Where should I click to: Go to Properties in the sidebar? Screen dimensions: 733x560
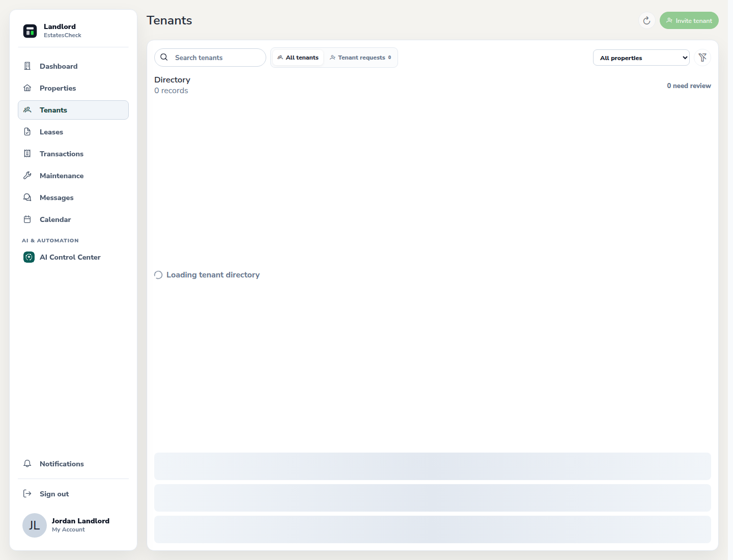point(73,88)
